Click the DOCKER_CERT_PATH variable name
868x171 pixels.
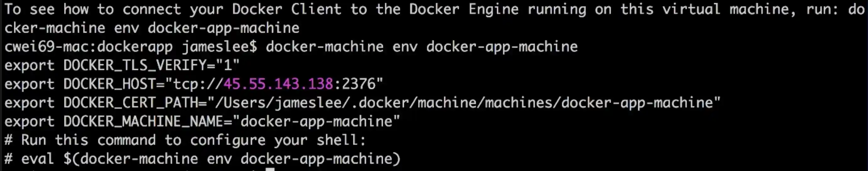coord(130,102)
